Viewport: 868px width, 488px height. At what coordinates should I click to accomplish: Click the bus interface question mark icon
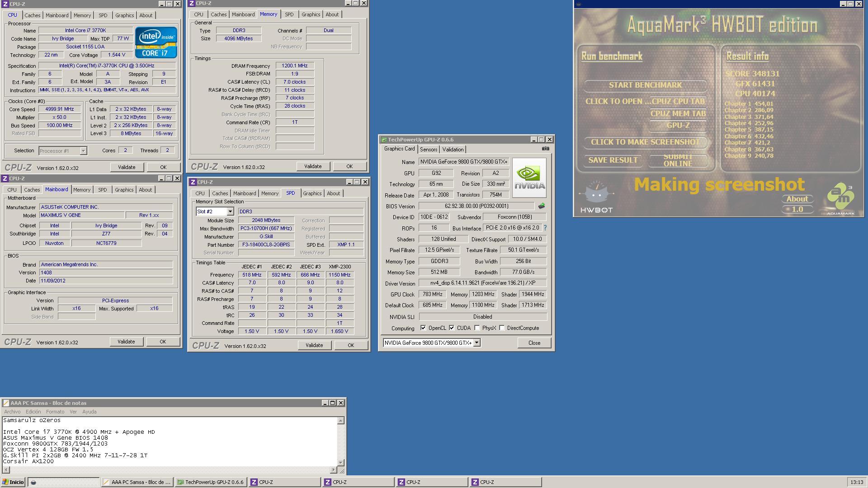tap(545, 228)
